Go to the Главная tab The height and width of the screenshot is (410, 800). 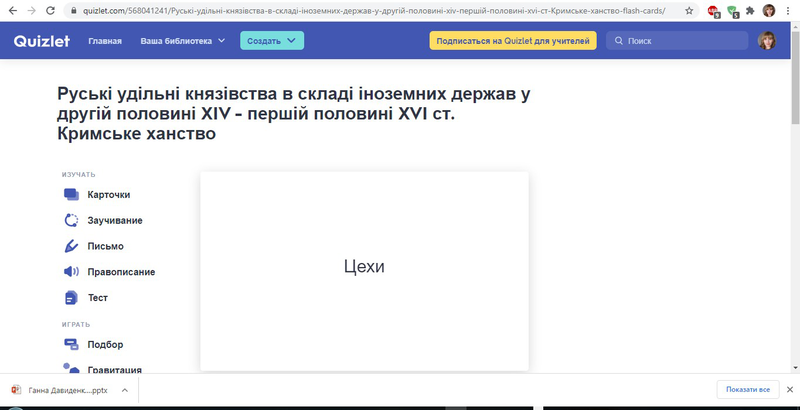105,41
